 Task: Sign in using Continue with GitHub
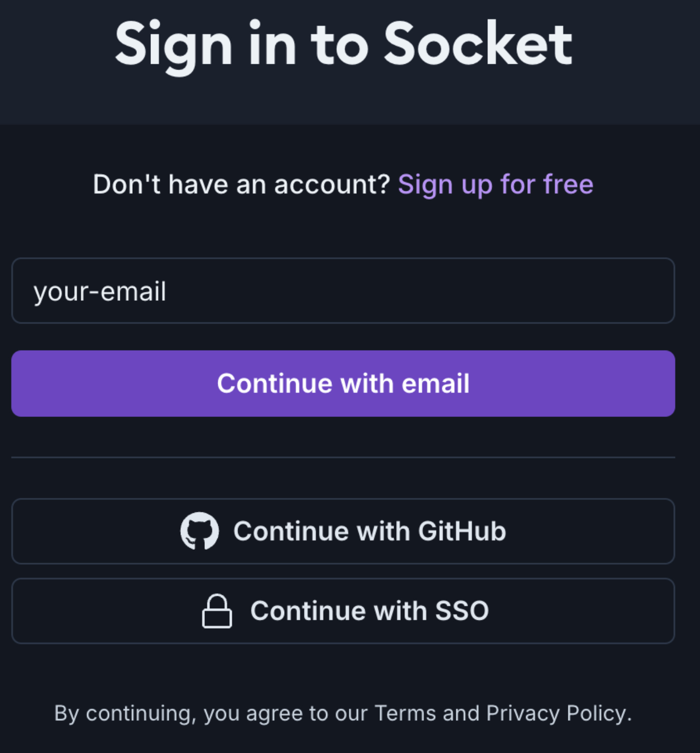click(343, 531)
